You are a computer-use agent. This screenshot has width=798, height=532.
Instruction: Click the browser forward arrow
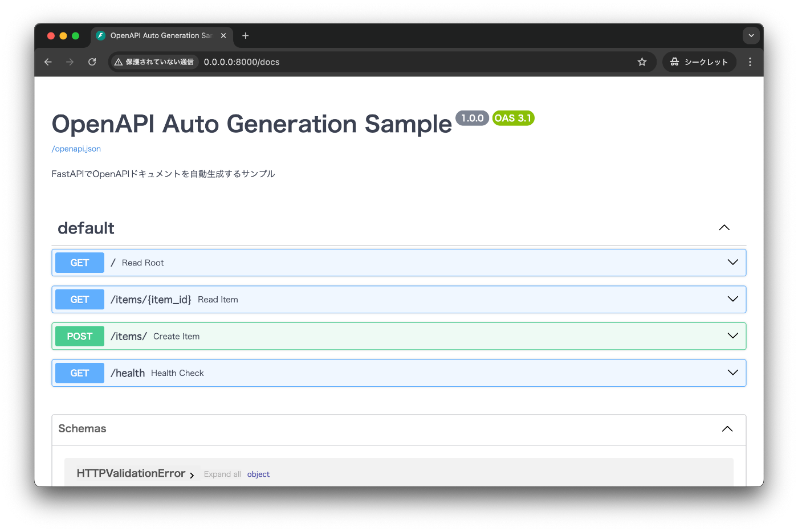(x=70, y=62)
